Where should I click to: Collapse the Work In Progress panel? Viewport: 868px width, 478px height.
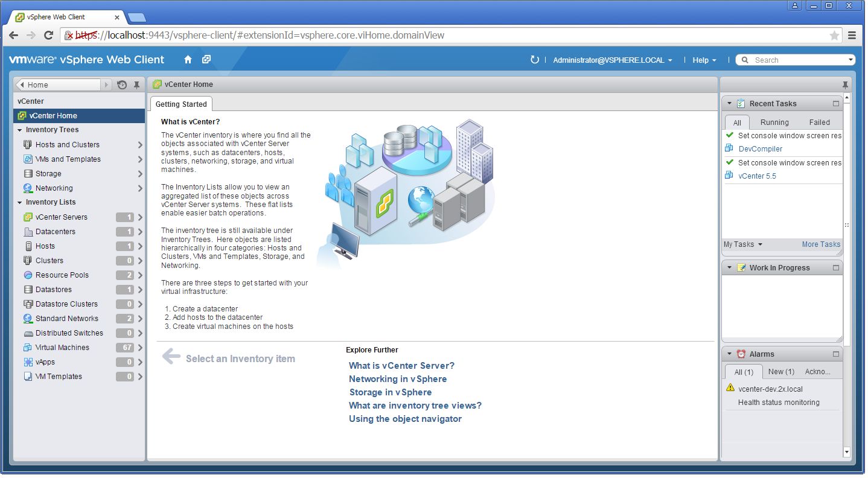point(729,268)
